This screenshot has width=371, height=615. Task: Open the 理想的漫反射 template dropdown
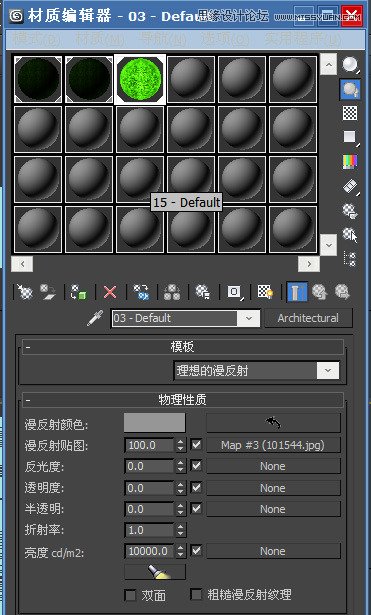328,370
